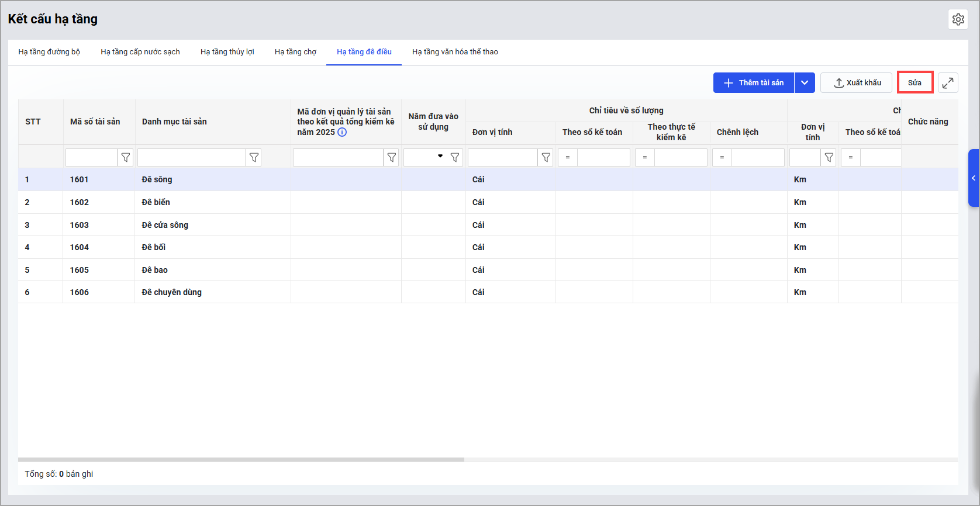This screenshot has height=506, width=980.
Task: Switch to Hạ tầng thủy lợi tab
Action: tap(227, 52)
